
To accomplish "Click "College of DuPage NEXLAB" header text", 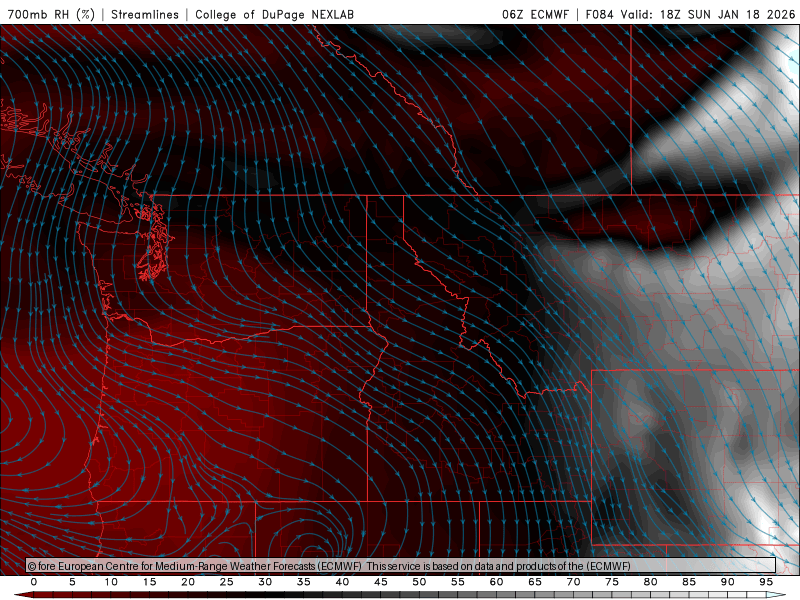I will pyautogui.click(x=274, y=14).
